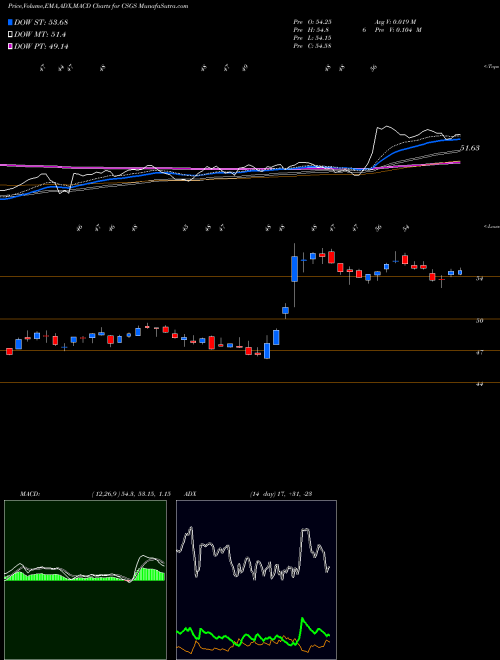The width and height of the screenshot is (500, 660).
Task: Click the blue DOW ST legend swatch
Action: pos(10,22)
